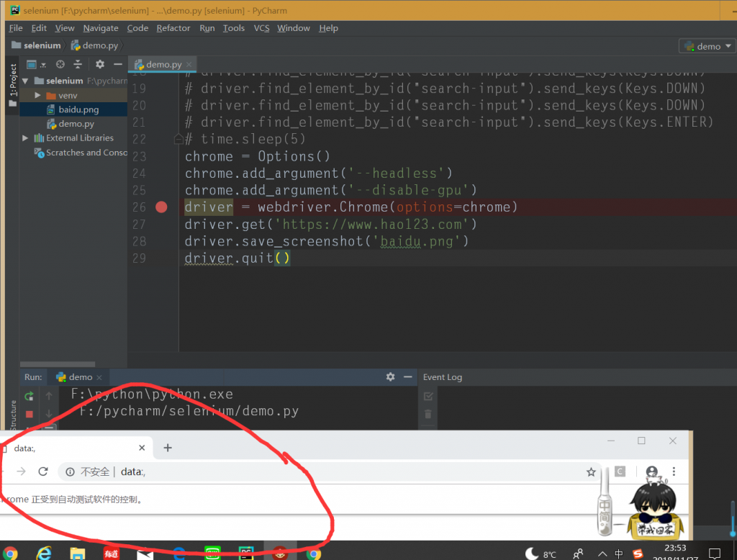This screenshot has width=737, height=560.
Task: Click the Chrome extension icon
Action: point(620,471)
